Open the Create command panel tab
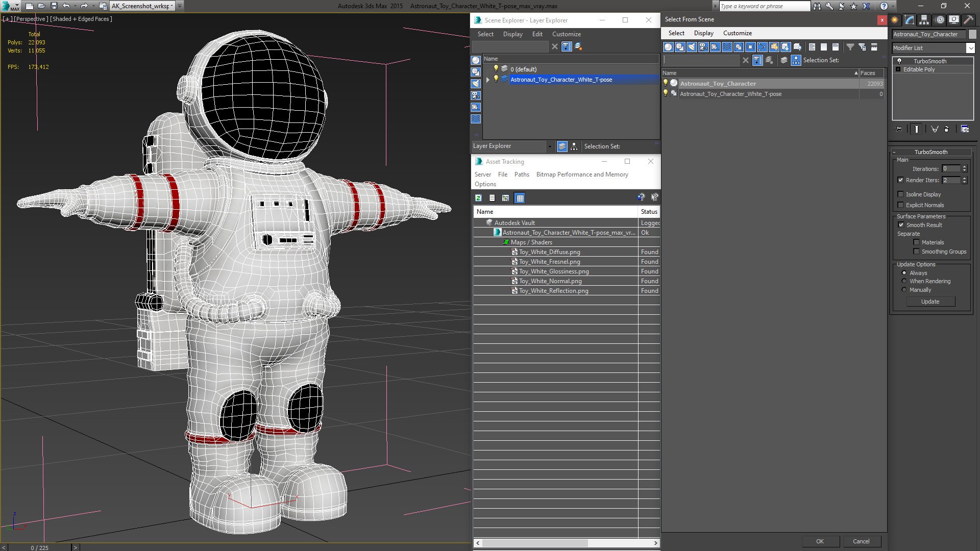The height and width of the screenshot is (551, 980). (x=895, y=20)
